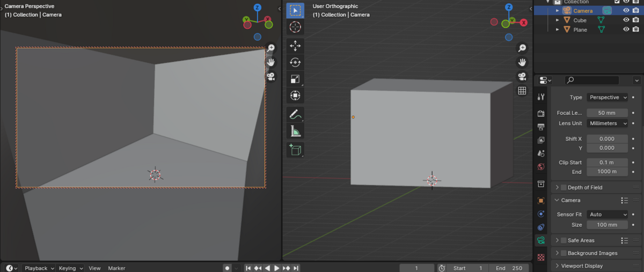This screenshot has width=644, height=272.
Task: Activate the Annotate pencil tool
Action: coord(295,114)
